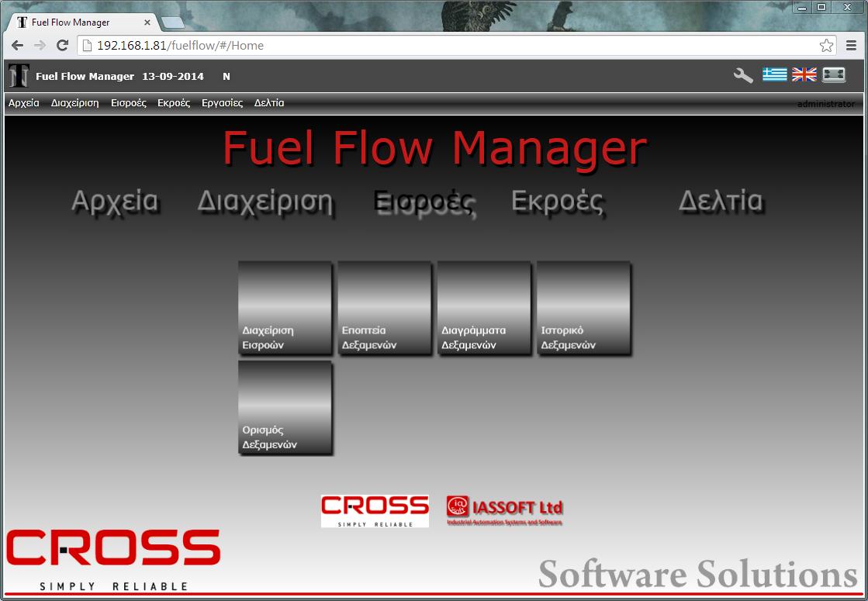Screen dimensions: 868x601
Task: Click the Fuel Flow Manager pillar logo
Action: (x=19, y=76)
